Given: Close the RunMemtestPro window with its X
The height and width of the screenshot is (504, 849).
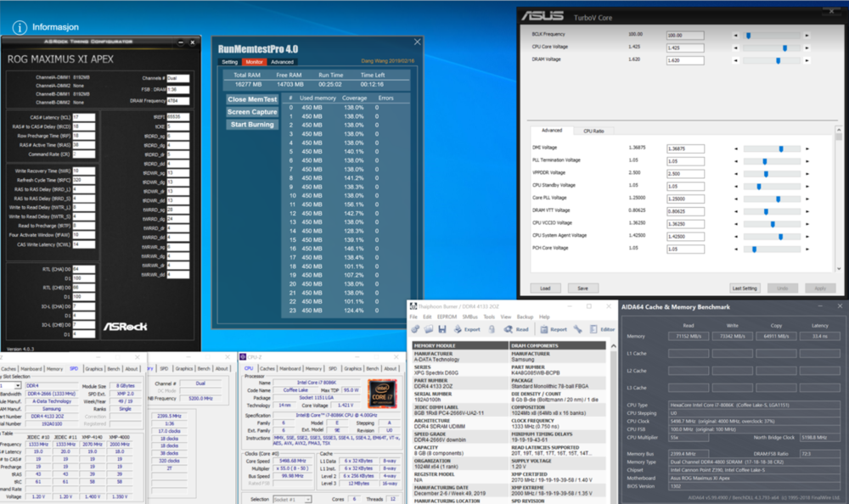Looking at the screenshot, I should 417,42.
